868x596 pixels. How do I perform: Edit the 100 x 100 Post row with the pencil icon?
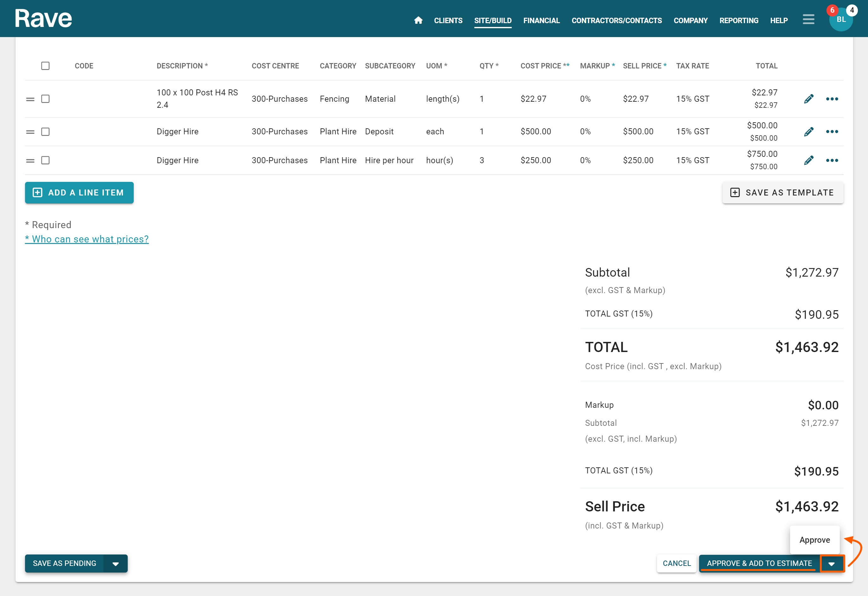[809, 99]
